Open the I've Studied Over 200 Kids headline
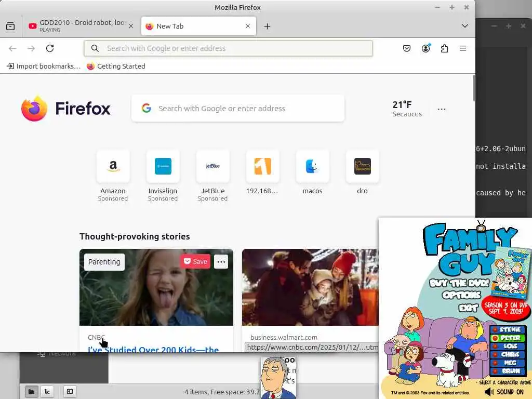 153,349
